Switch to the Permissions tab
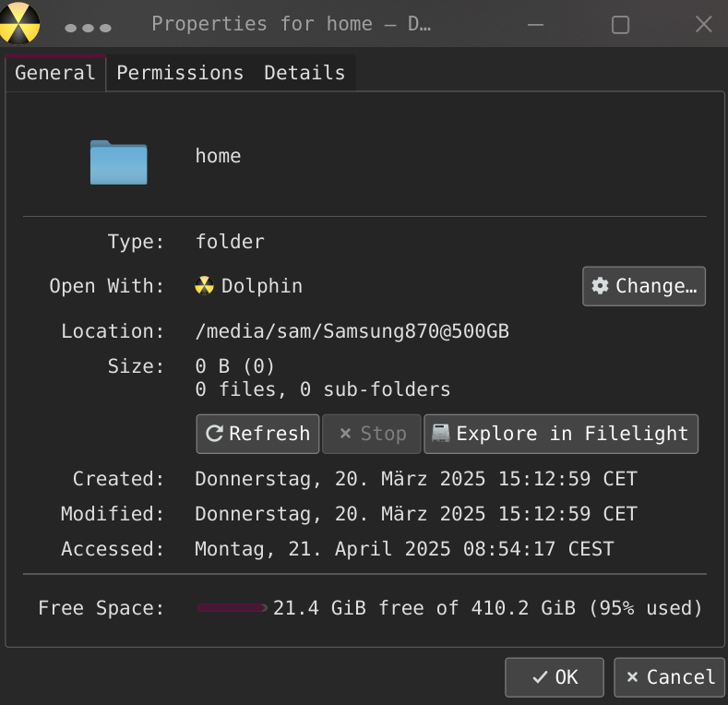728x705 pixels. tap(180, 73)
